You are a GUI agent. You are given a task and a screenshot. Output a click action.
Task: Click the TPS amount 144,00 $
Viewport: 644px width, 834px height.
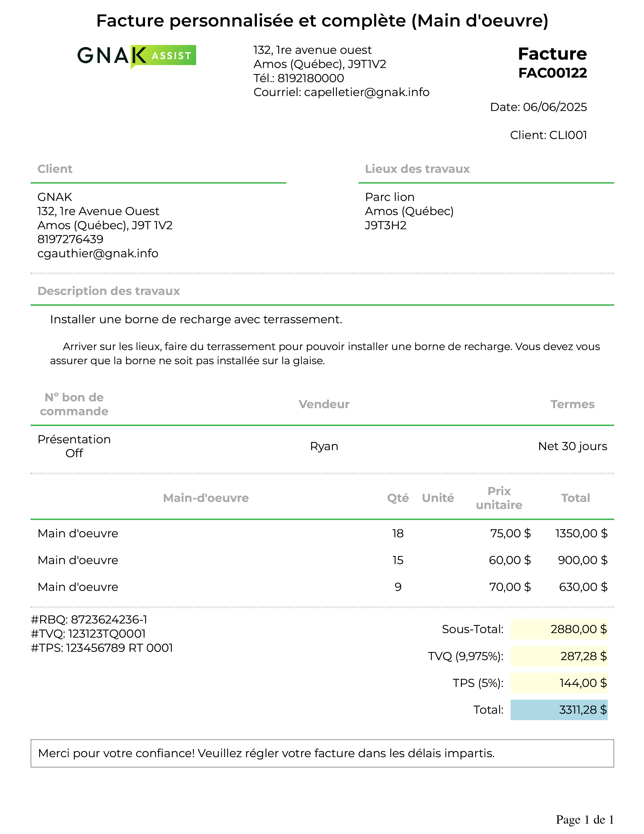pyautogui.click(x=559, y=683)
